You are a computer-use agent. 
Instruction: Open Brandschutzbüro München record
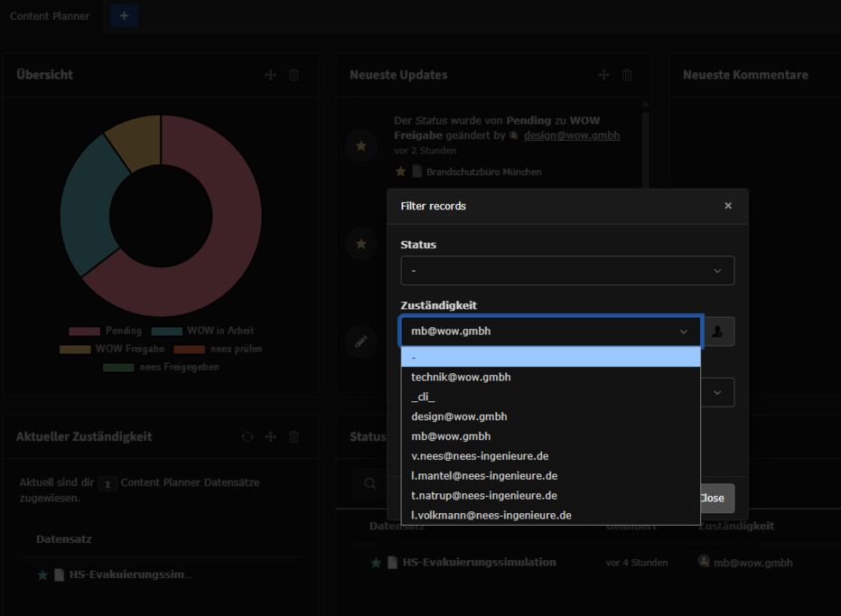[x=484, y=173]
